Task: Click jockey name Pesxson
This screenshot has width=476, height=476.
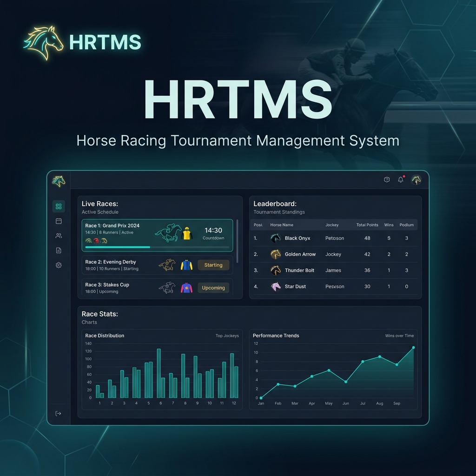Action: tap(335, 286)
